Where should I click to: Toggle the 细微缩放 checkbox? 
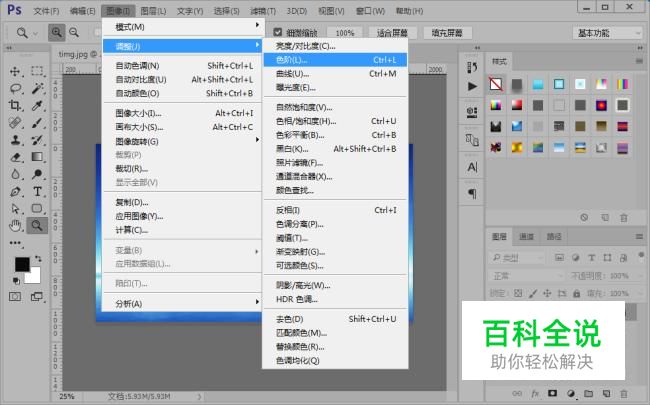278,32
